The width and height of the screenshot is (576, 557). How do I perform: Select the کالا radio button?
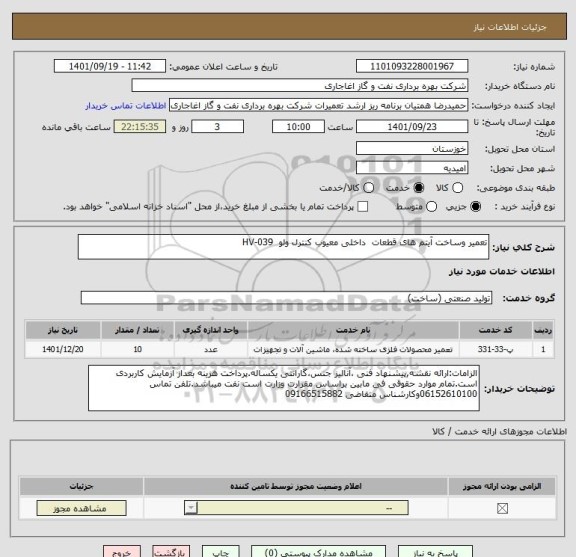[x=457, y=188]
